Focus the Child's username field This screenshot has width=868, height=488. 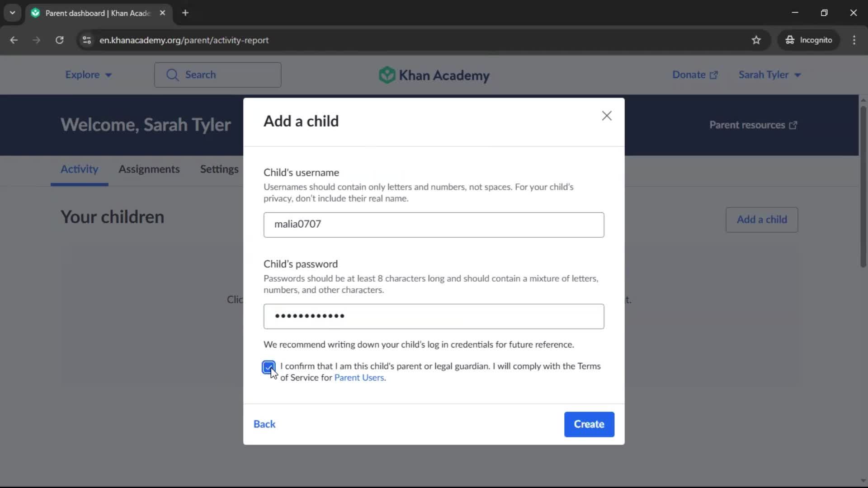pyautogui.click(x=434, y=225)
